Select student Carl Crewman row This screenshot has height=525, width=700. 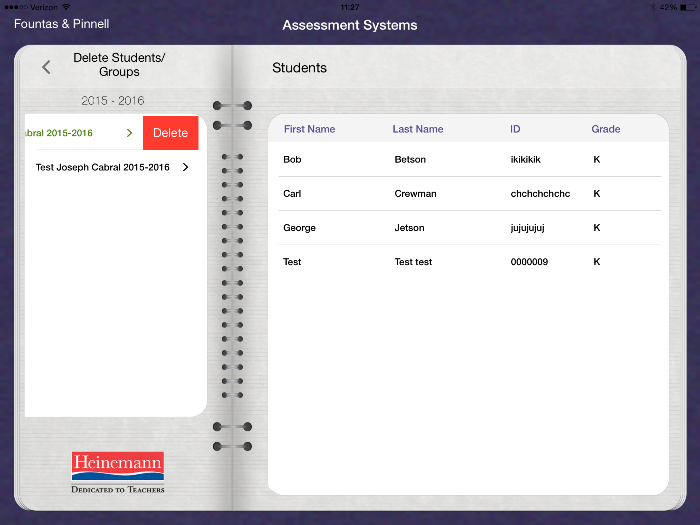(468, 194)
